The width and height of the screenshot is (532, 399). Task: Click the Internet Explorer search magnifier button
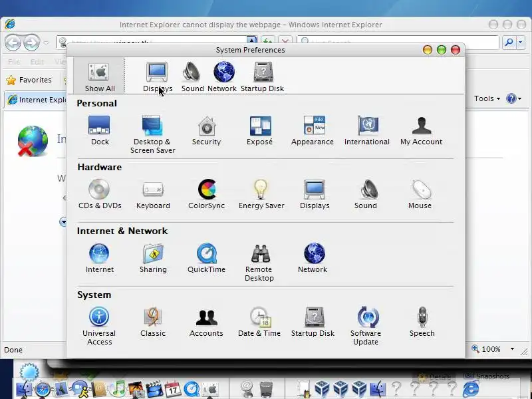pyautogui.click(x=509, y=43)
